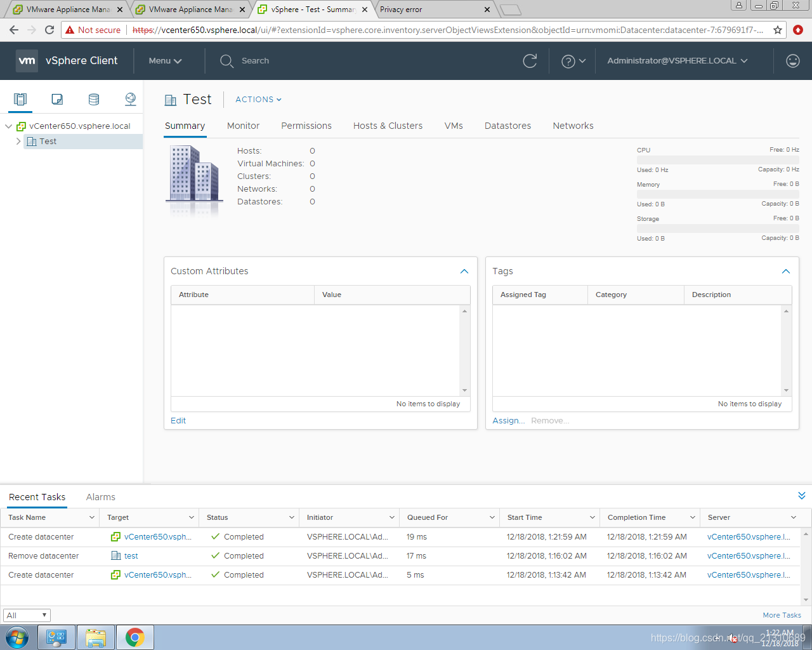Click the browser reload button
The image size is (812, 650).
pos(49,30)
